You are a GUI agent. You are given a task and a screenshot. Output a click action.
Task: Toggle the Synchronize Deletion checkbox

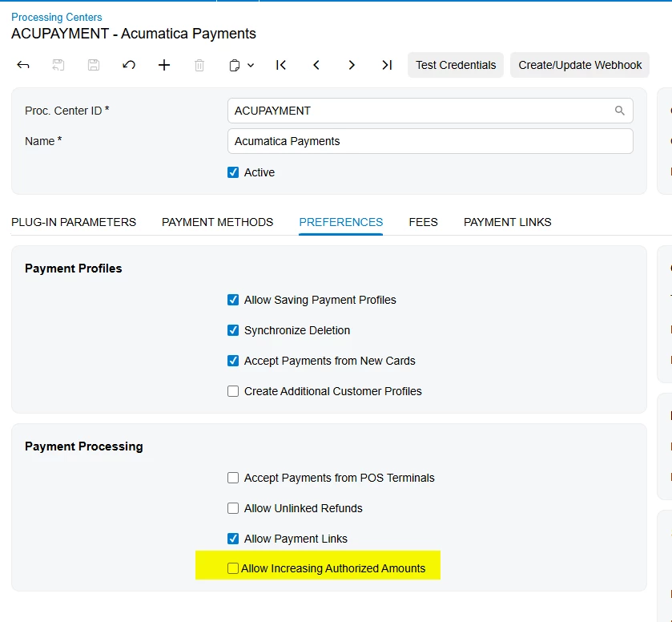point(233,330)
